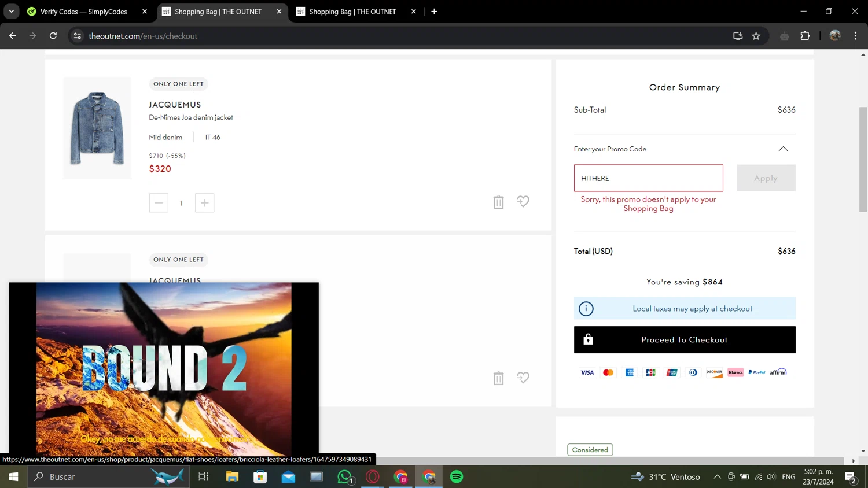
Task: Open De-Nîmes Joa denim jacket link
Action: [x=191, y=117]
